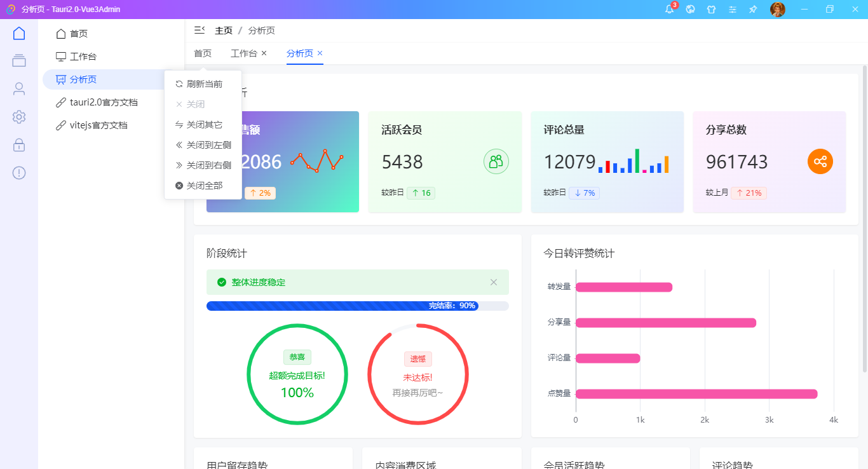The height and width of the screenshot is (469, 868).
Task: Open layout settings via the sliders icon
Action: coord(732,10)
